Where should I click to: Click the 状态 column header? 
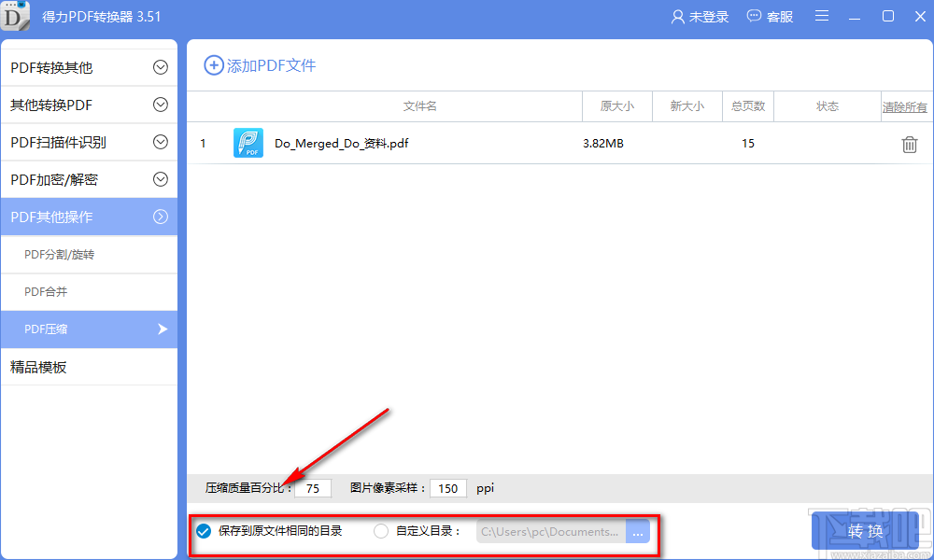point(828,105)
